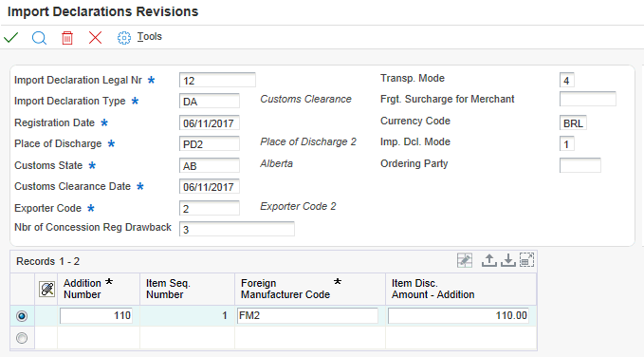Viewport: 644px width, 357px height.
Task: Open the Tools menu
Action: click(x=150, y=37)
